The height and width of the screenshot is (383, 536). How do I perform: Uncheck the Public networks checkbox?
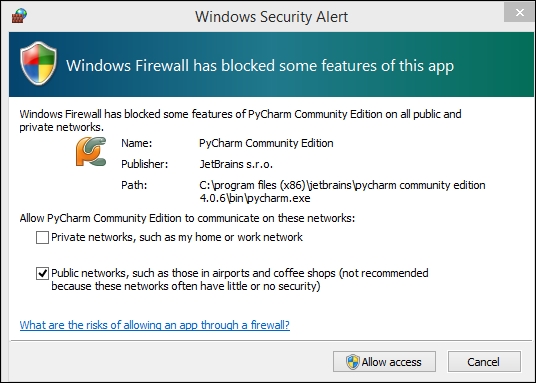(42, 274)
